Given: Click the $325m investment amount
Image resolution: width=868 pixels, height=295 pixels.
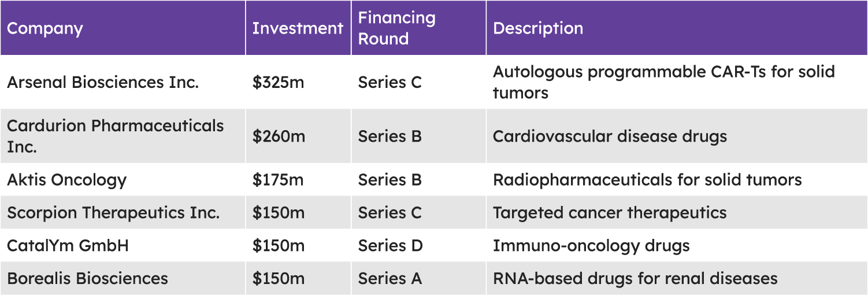Looking at the screenshot, I should tap(278, 82).
